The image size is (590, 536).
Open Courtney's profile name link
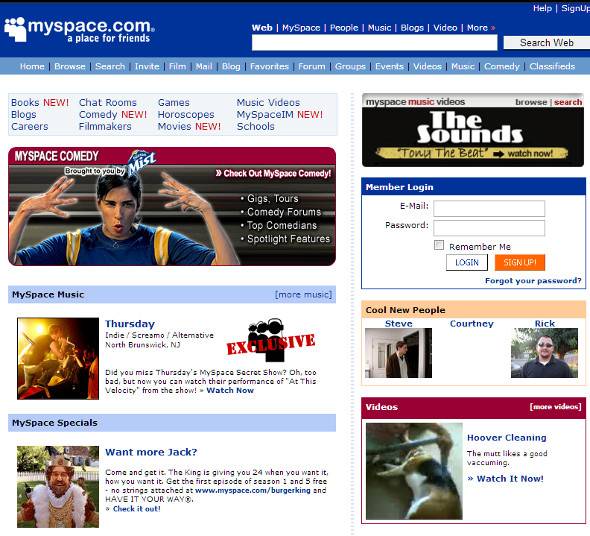(x=471, y=323)
